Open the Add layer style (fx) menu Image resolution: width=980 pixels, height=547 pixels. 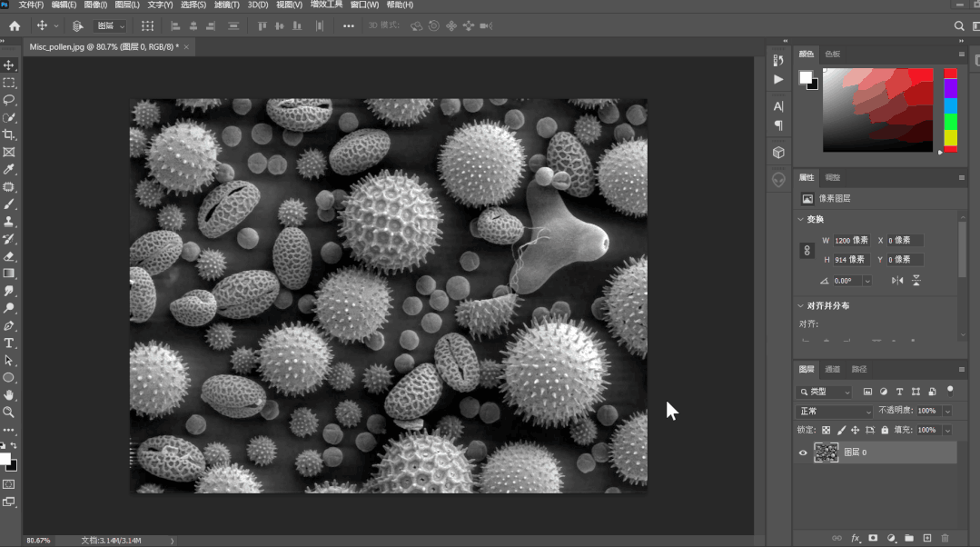click(855, 538)
